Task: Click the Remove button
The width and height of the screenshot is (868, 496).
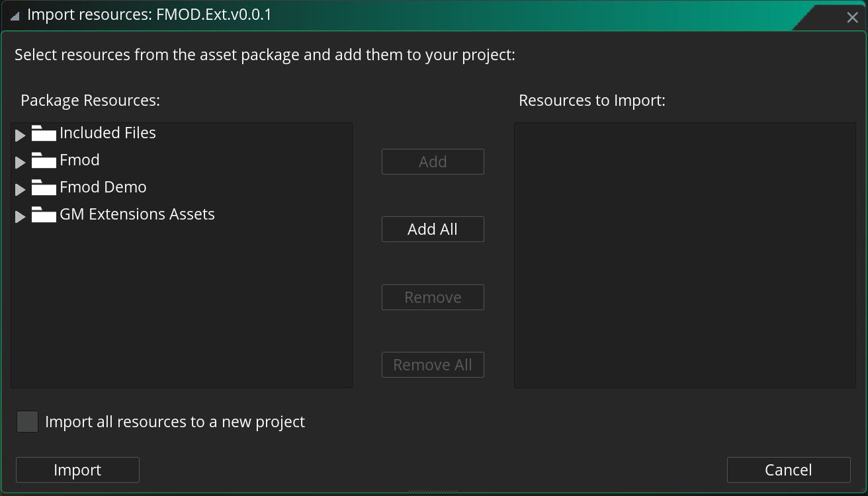Action: click(x=433, y=298)
